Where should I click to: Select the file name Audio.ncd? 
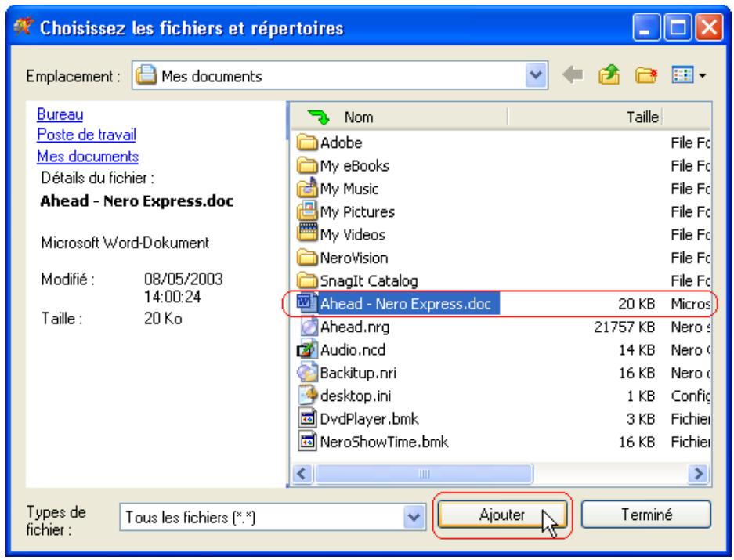click(x=353, y=350)
